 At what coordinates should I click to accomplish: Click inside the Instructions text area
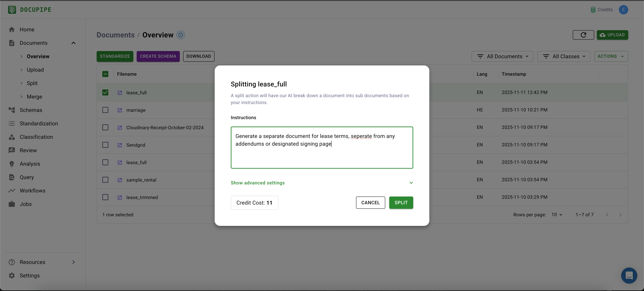pos(321,155)
